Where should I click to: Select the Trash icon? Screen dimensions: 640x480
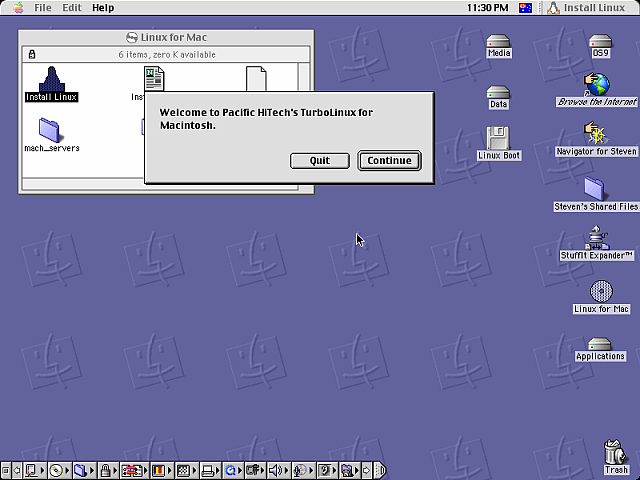(615, 456)
